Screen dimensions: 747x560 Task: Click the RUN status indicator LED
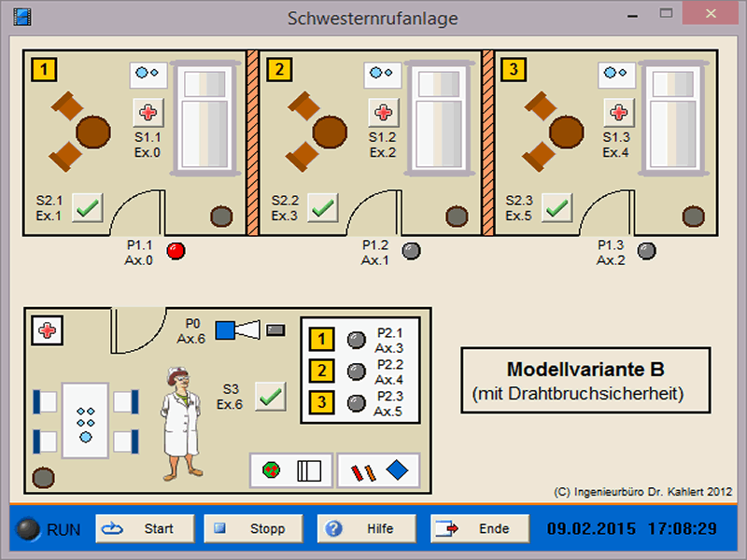[x=28, y=529]
